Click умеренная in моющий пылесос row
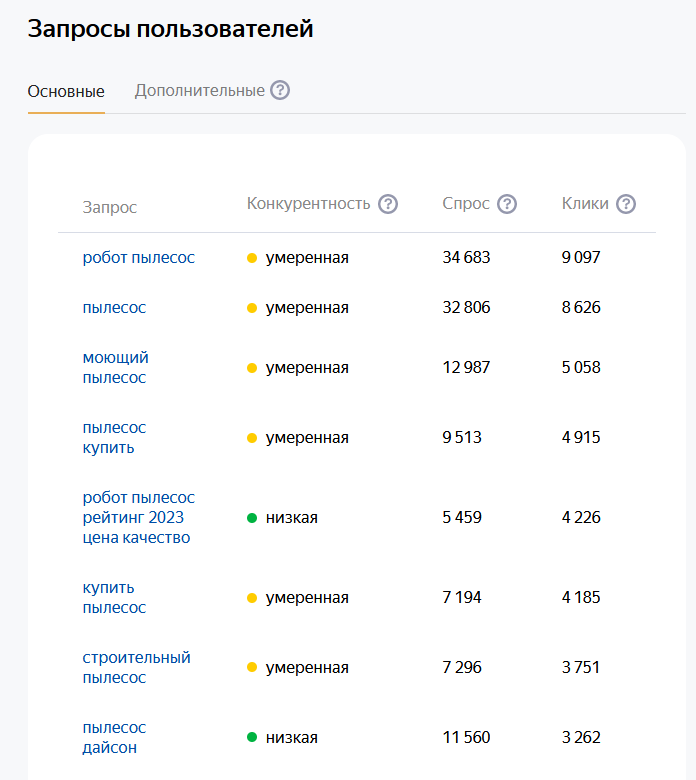 click(307, 368)
